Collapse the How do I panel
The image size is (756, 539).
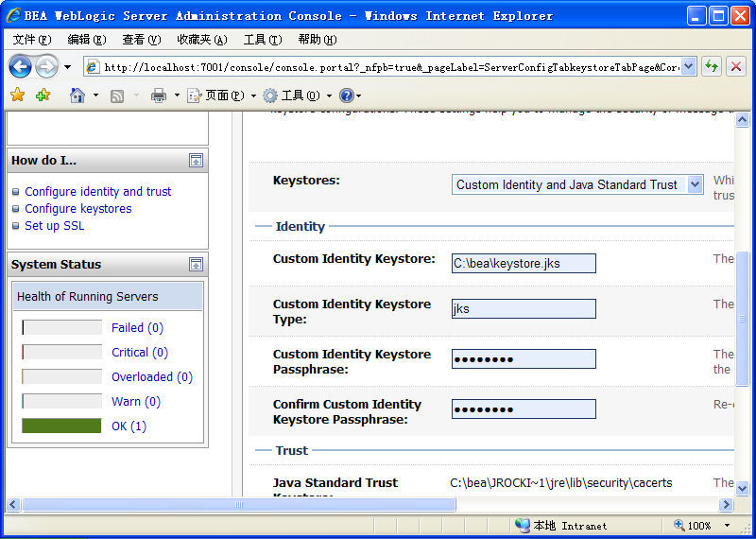pos(196,161)
